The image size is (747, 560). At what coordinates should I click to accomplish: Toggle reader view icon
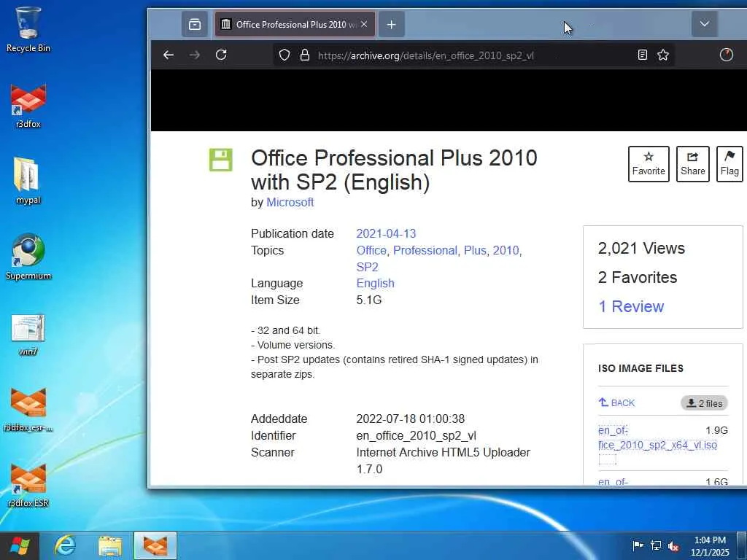(x=642, y=55)
